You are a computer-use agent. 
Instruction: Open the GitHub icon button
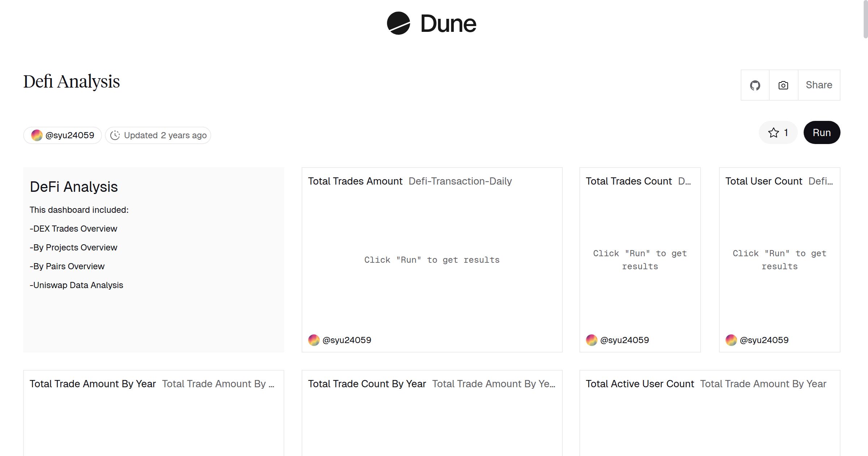coord(755,85)
